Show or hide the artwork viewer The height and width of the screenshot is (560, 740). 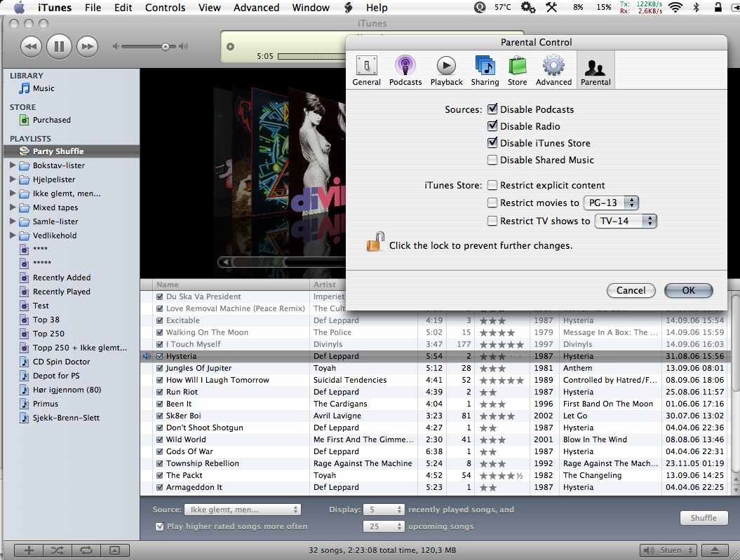[114, 550]
